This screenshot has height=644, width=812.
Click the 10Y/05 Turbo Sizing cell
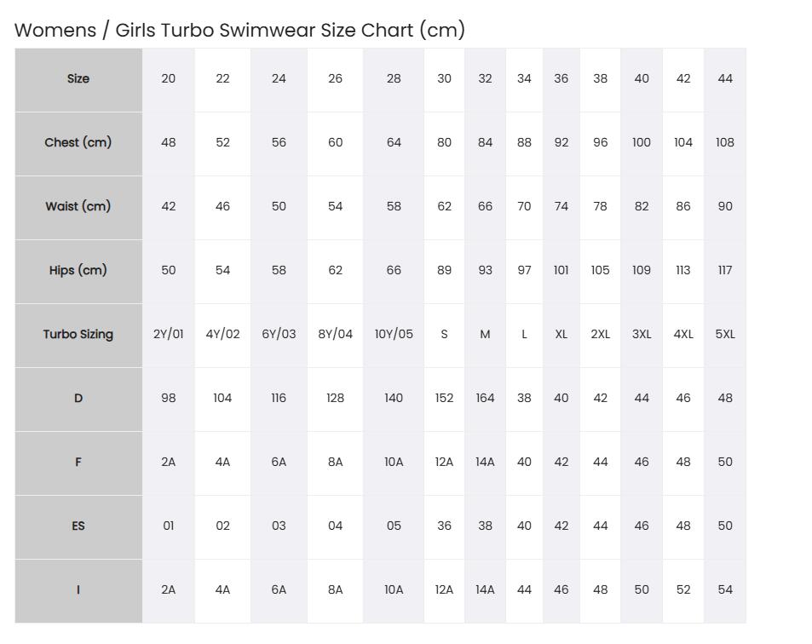coord(394,335)
